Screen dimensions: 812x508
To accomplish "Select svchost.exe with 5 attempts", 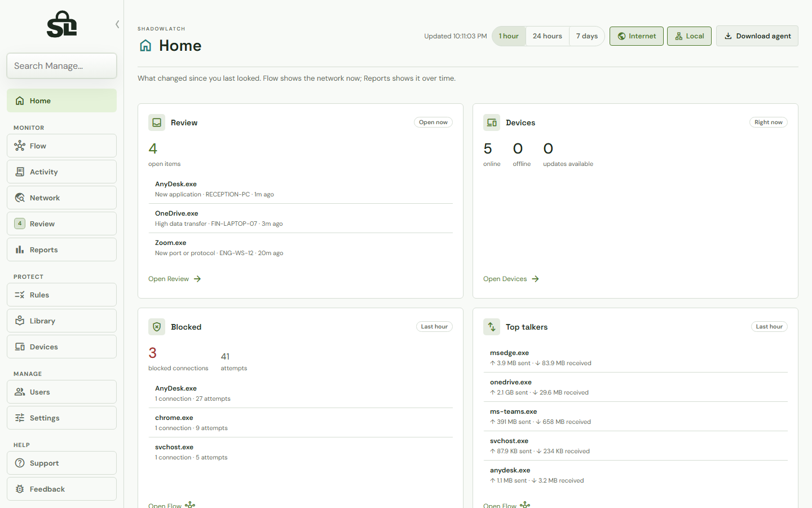I will (x=301, y=452).
